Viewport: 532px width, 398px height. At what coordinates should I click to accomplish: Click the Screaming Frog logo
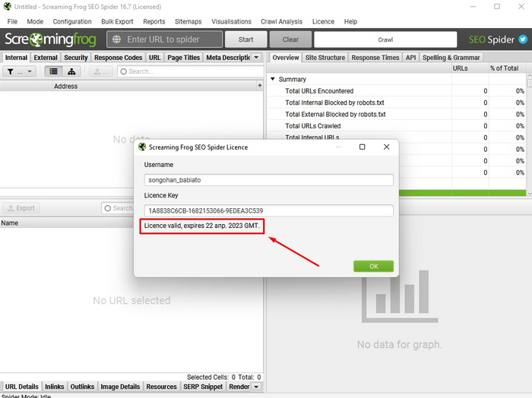(50, 39)
